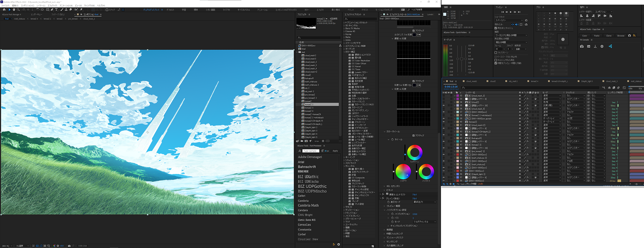
Task: Click the FX Console download icon
Action: [595, 46]
